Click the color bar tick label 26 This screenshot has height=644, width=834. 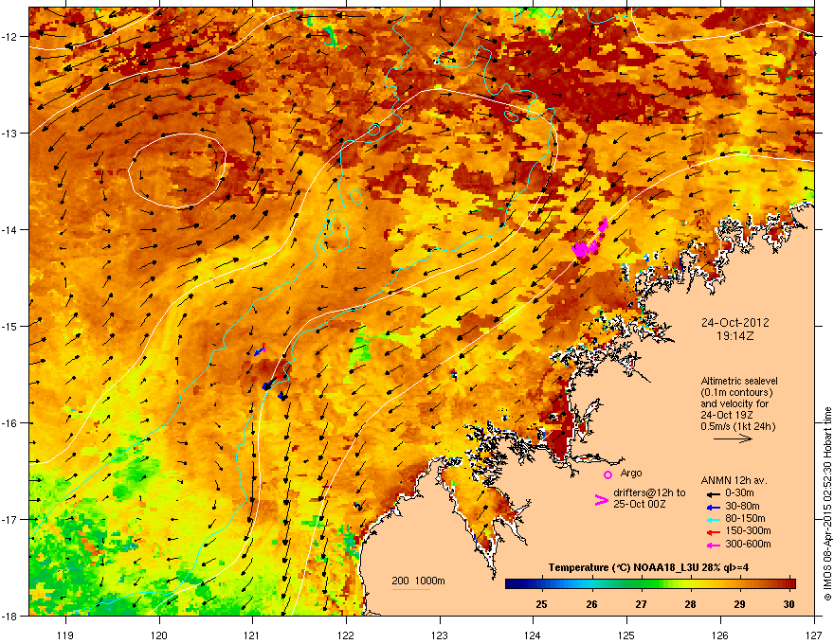point(591,604)
